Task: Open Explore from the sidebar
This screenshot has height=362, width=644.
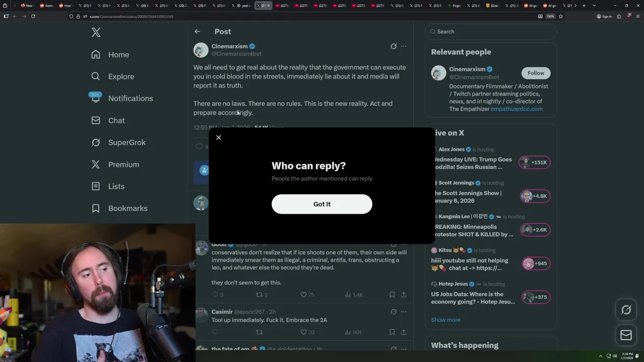Action: (113, 76)
